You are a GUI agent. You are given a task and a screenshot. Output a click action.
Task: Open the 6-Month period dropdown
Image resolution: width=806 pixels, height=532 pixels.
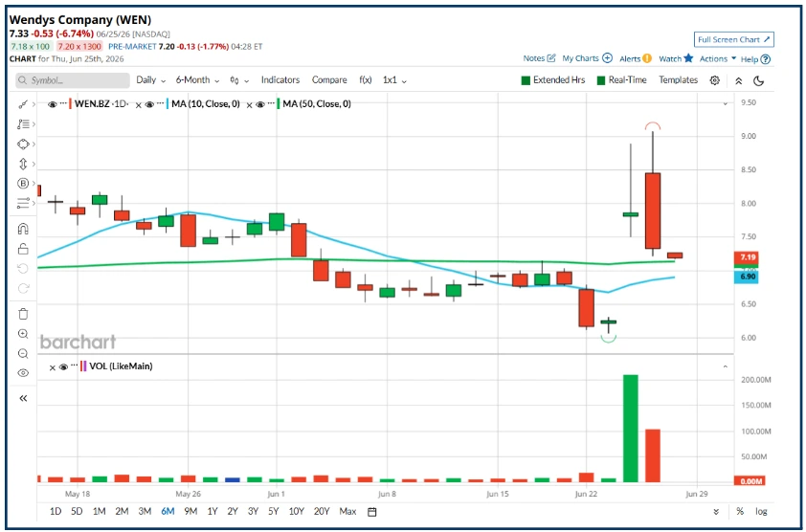[198, 80]
